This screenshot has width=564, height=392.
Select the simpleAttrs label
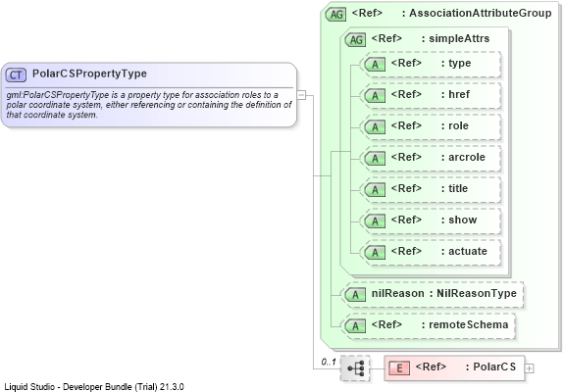(459, 38)
